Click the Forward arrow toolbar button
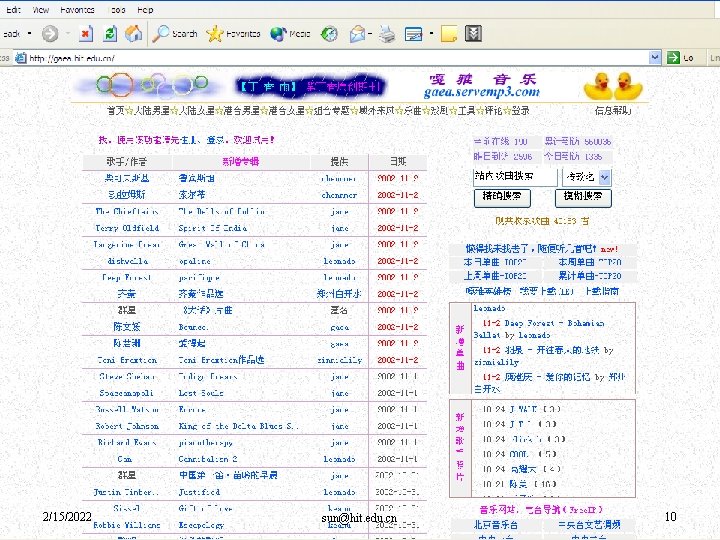 pos(50,34)
